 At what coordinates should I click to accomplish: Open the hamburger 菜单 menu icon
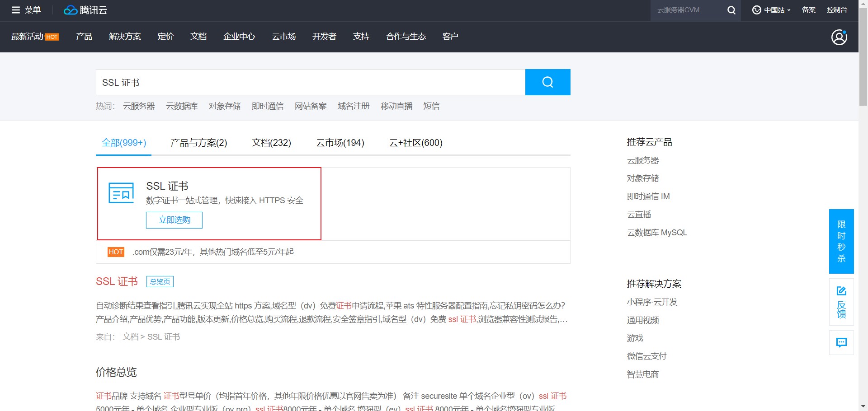[16, 10]
